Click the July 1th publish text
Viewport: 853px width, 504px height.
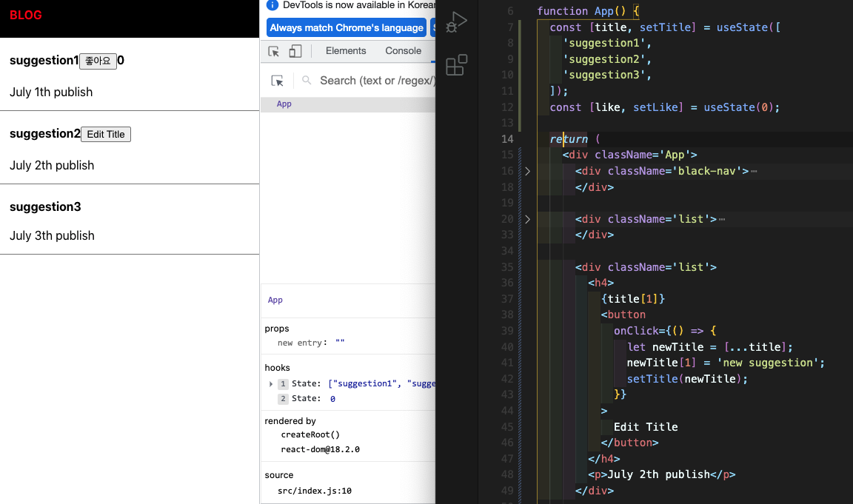coord(51,92)
